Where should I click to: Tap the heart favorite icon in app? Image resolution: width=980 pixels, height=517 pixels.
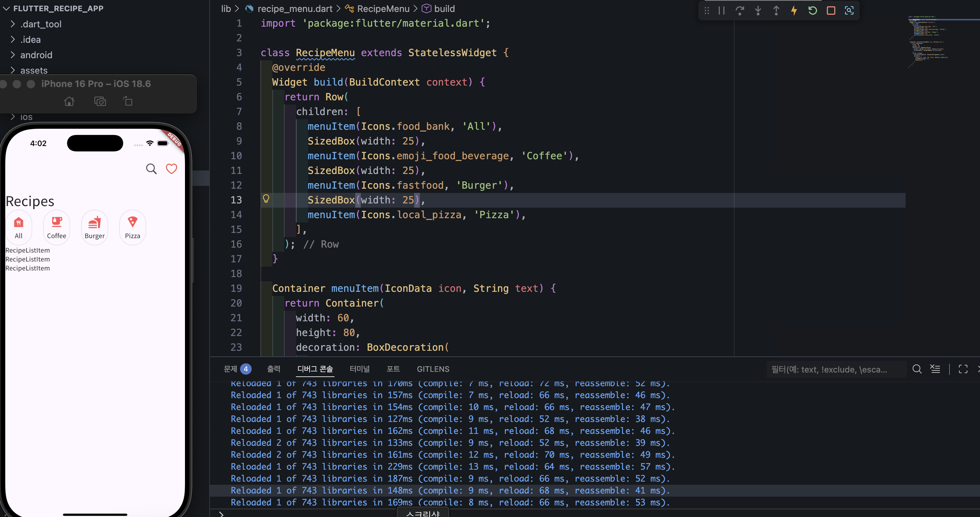(172, 169)
